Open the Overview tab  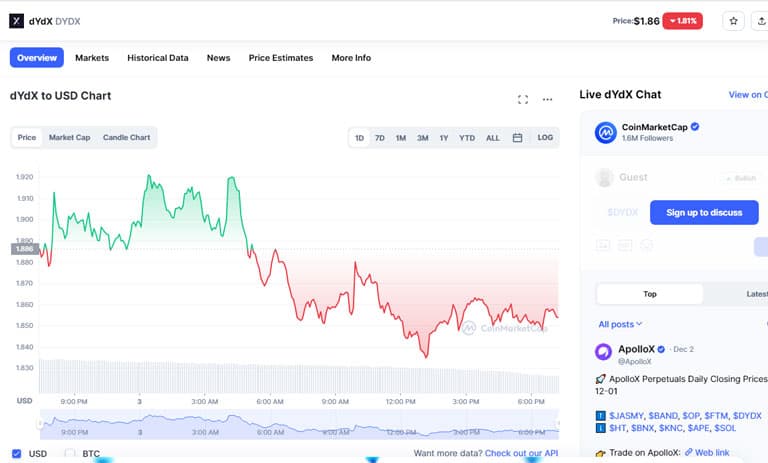pos(37,58)
